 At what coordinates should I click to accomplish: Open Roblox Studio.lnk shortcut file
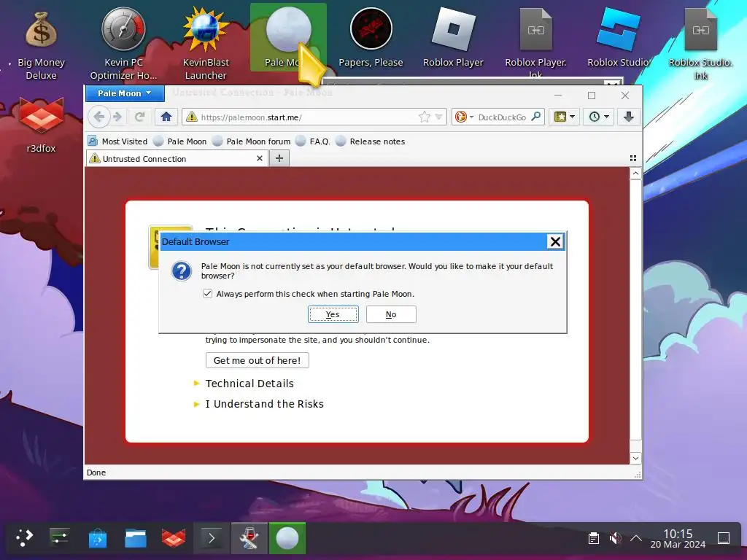tap(700, 43)
